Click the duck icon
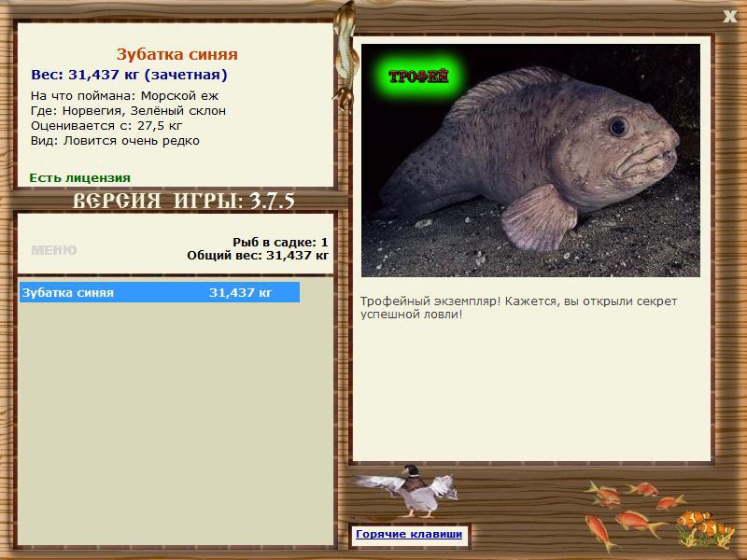 [408, 492]
